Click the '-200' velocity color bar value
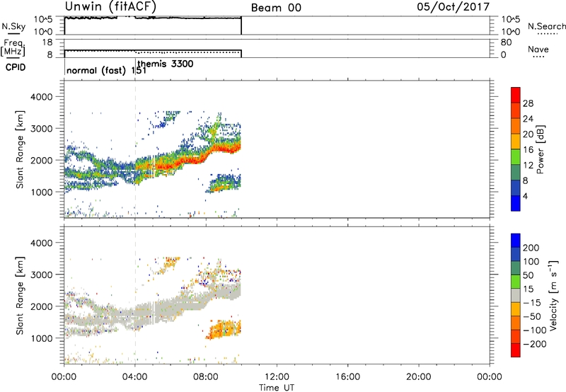Viewport: 566px width, 392px height. click(x=535, y=345)
